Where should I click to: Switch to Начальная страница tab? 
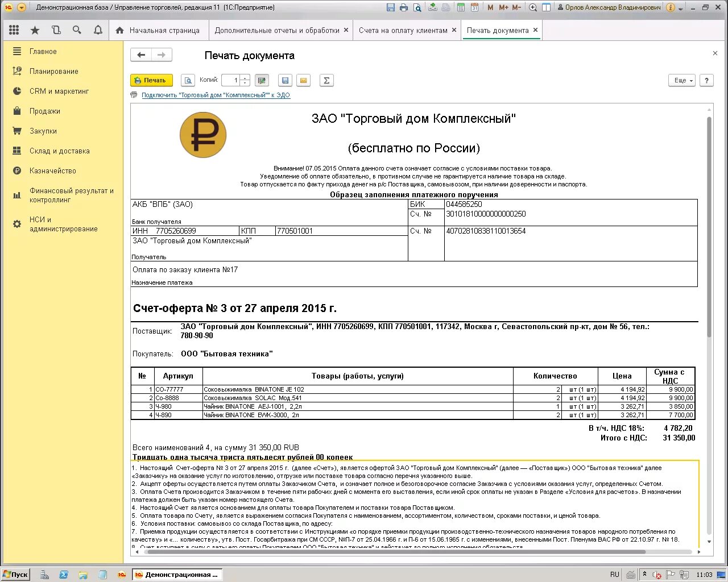158,30
